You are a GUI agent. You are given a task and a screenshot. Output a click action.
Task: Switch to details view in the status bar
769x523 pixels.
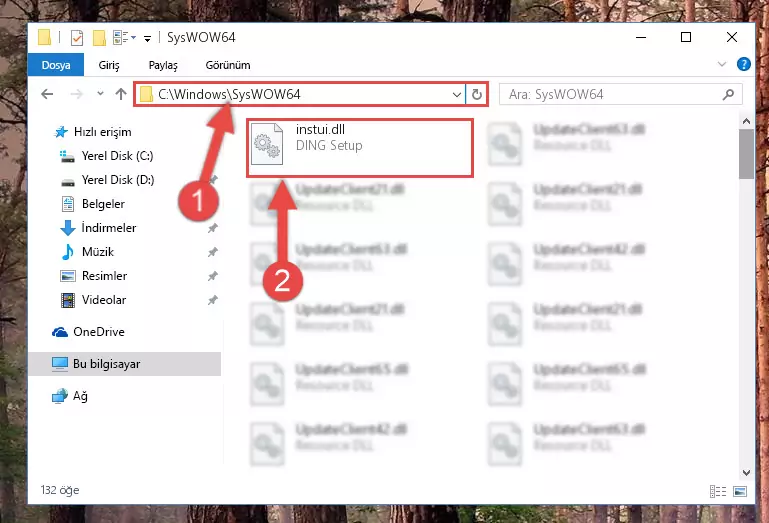click(718, 491)
